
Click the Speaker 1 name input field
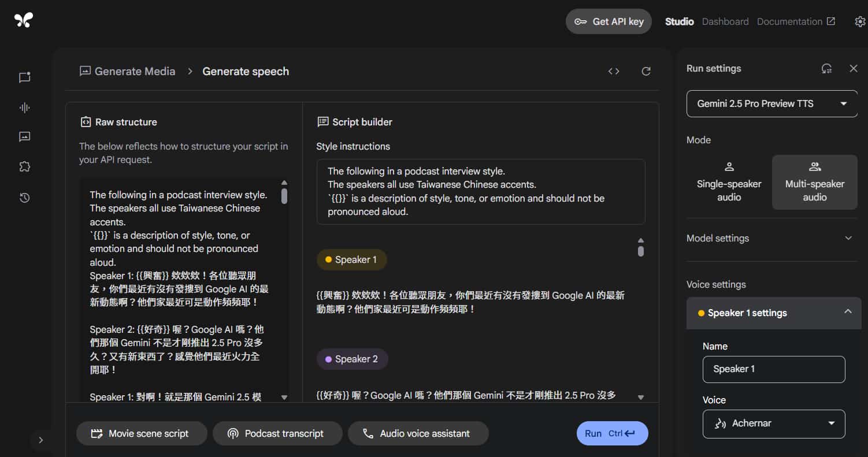(774, 369)
